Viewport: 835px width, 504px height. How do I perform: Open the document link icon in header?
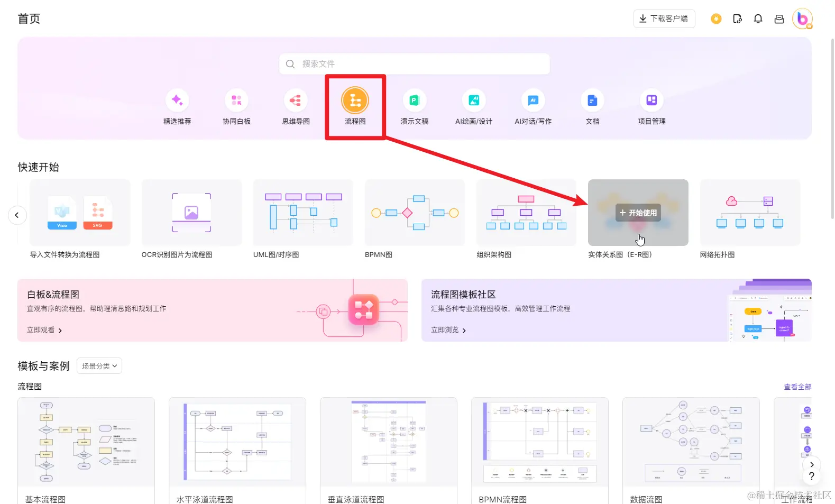click(x=737, y=19)
